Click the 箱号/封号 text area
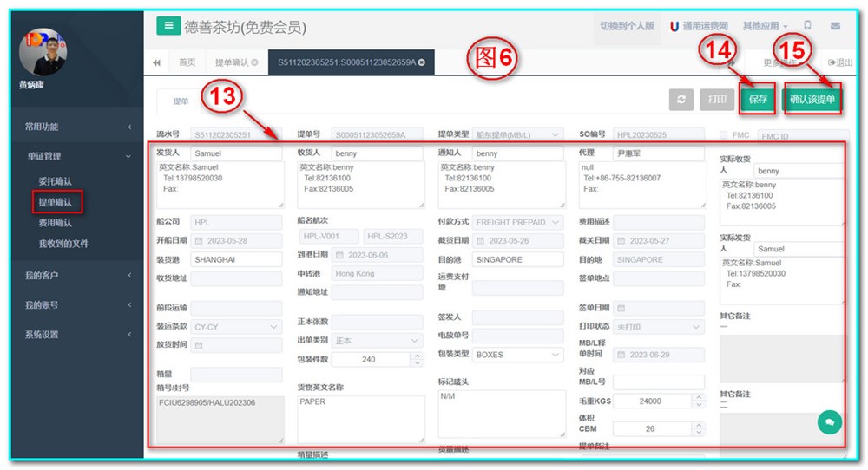The height and width of the screenshot is (470, 868). (220, 420)
